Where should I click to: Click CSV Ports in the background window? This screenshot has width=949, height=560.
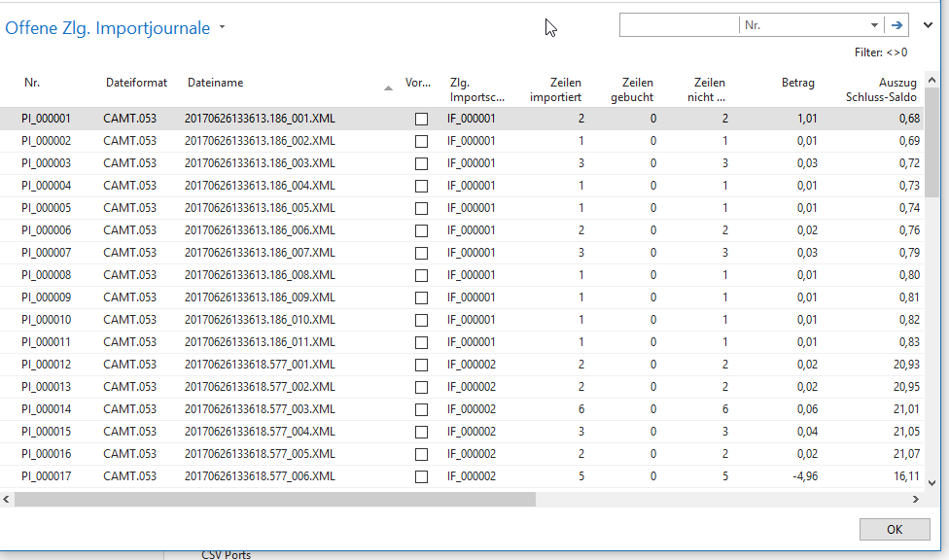(x=226, y=554)
